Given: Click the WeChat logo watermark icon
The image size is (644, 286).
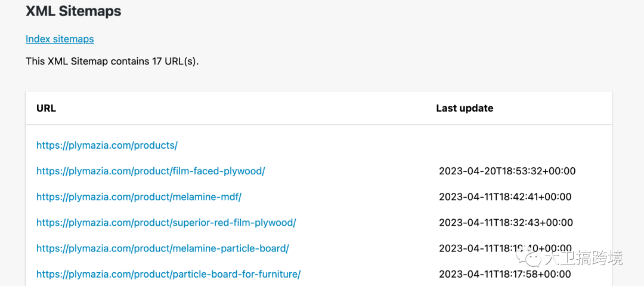Looking at the screenshot, I should (x=529, y=257).
